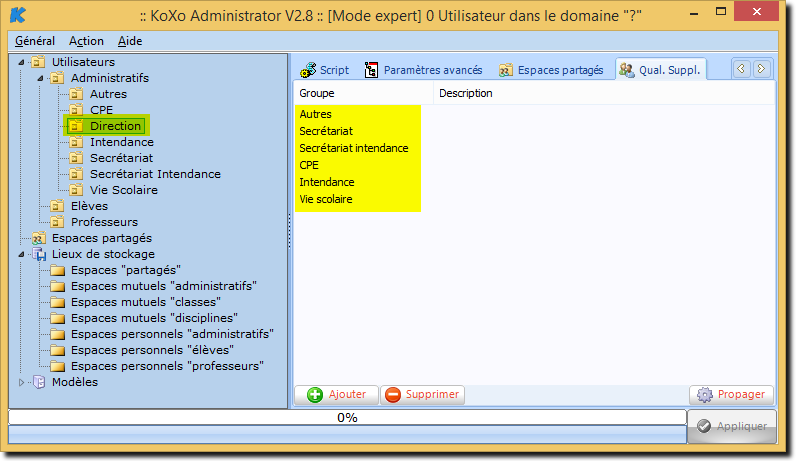Click the Secrétariat Intendance folder icon
The width and height of the screenshot is (796, 461).
76,174
